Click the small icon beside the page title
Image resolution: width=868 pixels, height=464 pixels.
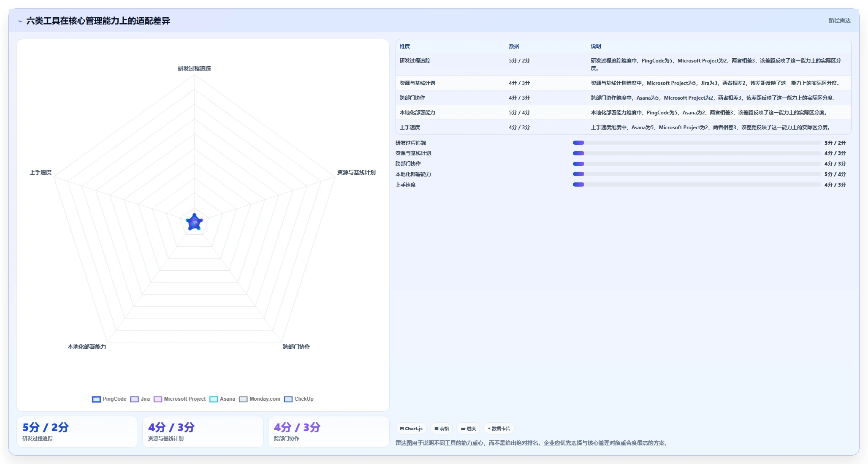20,21
